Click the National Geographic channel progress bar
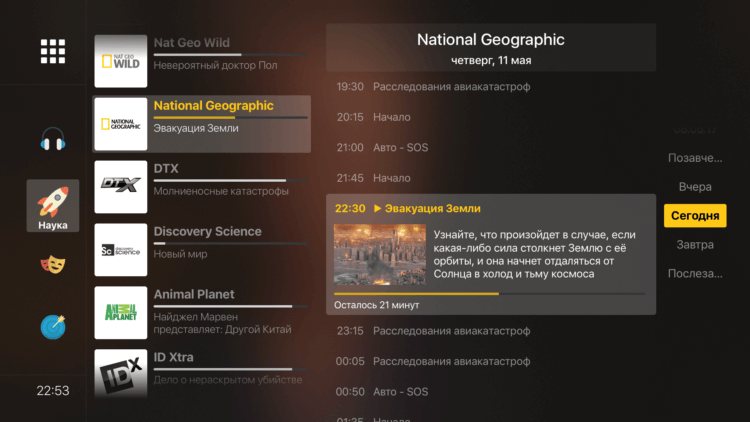The image size is (750, 422). pyautogui.click(x=230, y=117)
